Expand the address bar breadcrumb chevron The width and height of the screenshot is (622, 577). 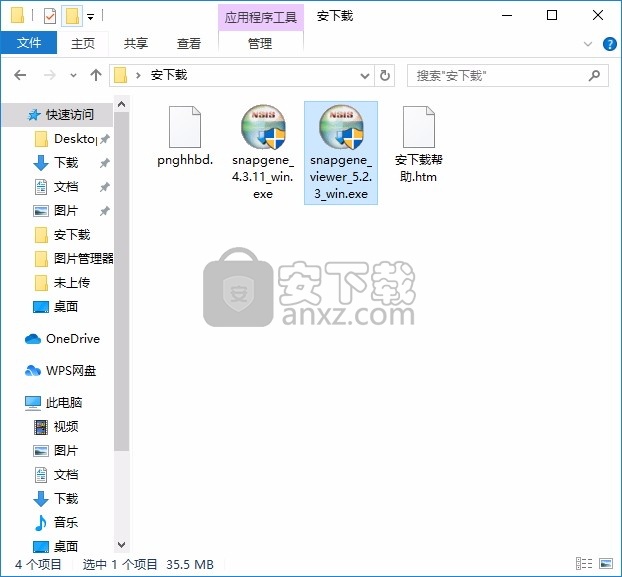(138, 75)
